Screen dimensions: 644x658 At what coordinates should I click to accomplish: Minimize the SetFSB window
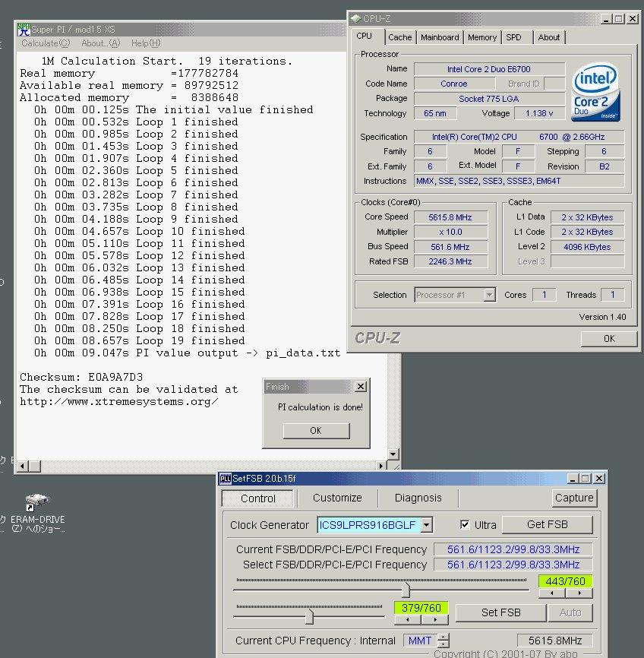573,479
